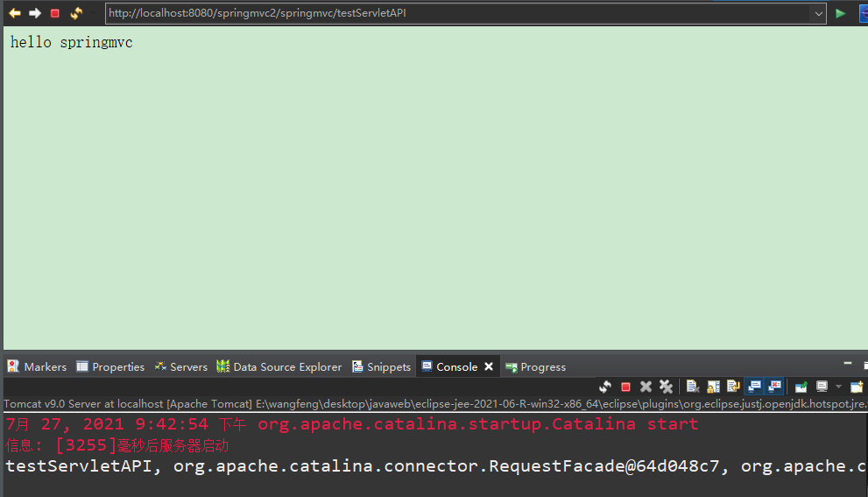Minimize the console panel
The image size is (868, 497).
click(848, 364)
